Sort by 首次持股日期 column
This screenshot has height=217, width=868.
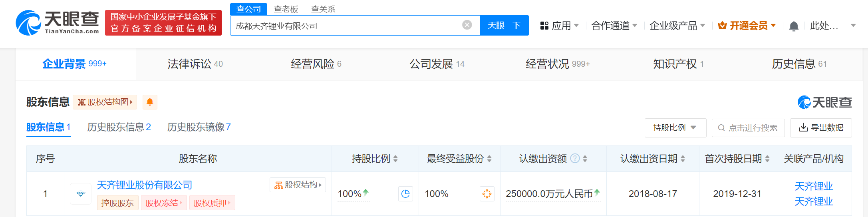pyautogui.click(x=767, y=159)
